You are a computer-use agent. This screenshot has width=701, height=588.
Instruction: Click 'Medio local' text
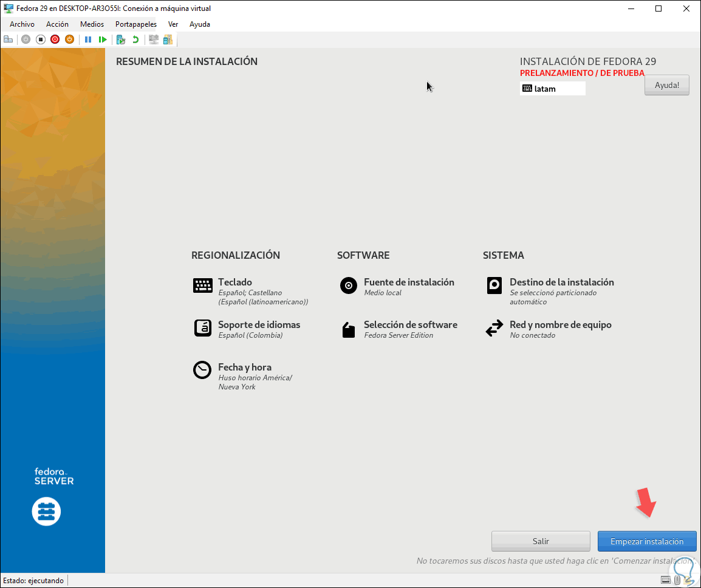pos(383,293)
